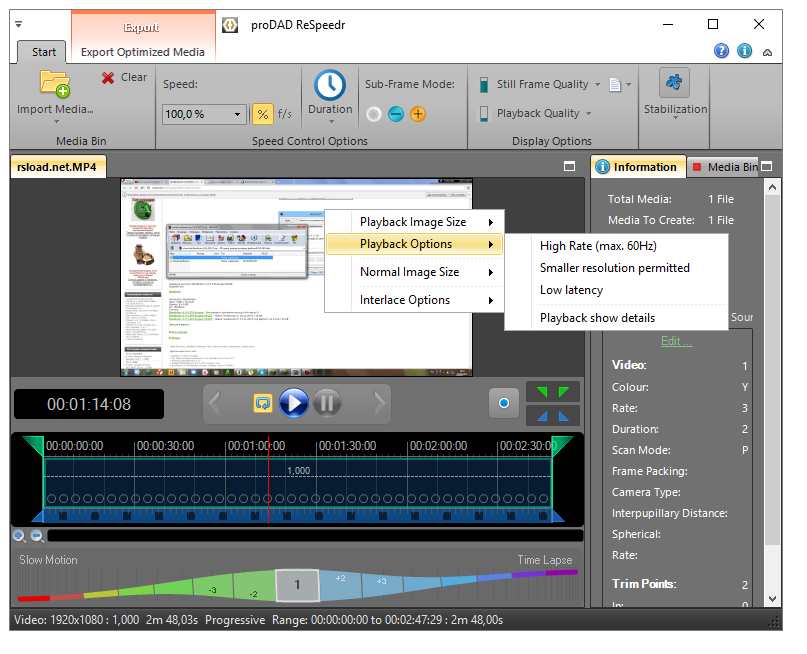Viewport: 807px width, 654px height.
Task: Select the rsload.net.MP4 tab
Action: [58, 167]
